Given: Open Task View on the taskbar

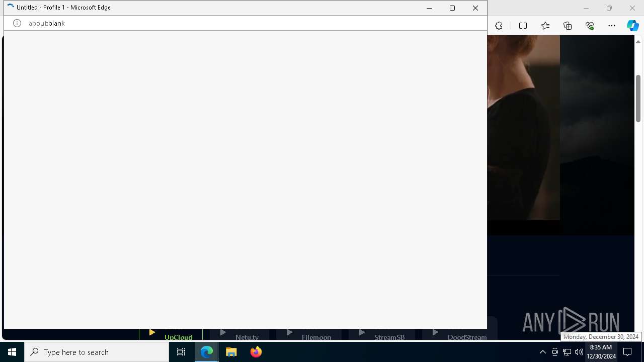Looking at the screenshot, I should pyautogui.click(x=181, y=352).
